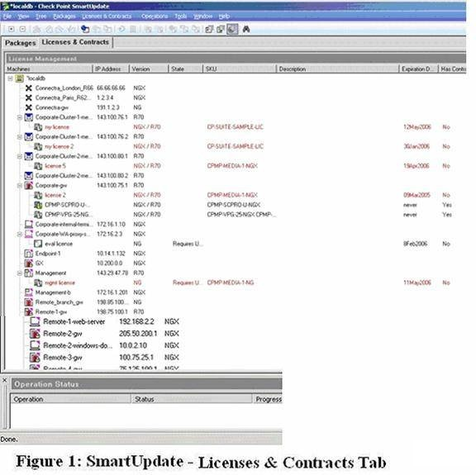The height and width of the screenshot is (475, 476).
Task: Click the 'license 5' license icon
Action: [x=38, y=166]
